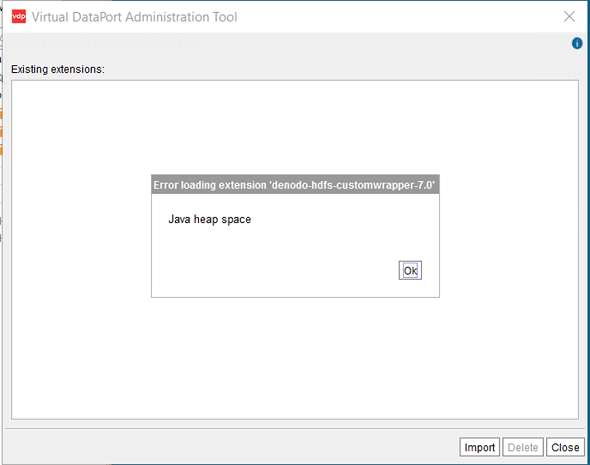590x465 pixels.
Task: Click the red vdp application icon
Action: (x=19, y=17)
